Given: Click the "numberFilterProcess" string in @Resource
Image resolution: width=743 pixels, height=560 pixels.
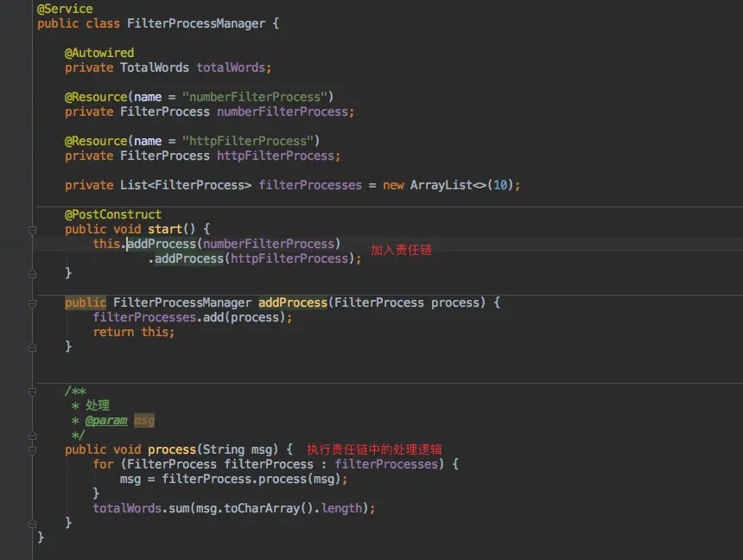Looking at the screenshot, I should pyautogui.click(x=255, y=97).
